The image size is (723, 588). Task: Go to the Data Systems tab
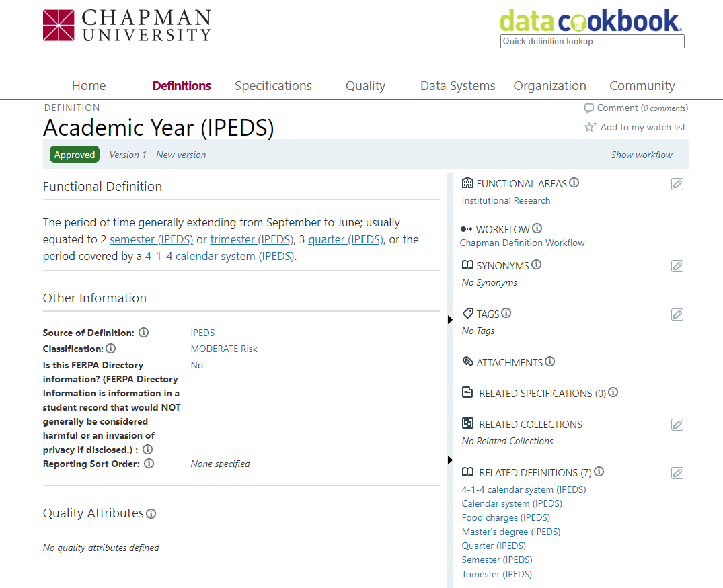[x=457, y=86]
